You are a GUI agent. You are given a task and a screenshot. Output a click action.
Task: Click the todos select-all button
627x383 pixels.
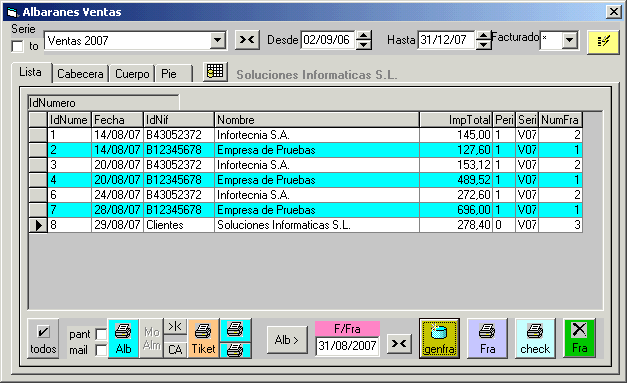click(x=43, y=338)
